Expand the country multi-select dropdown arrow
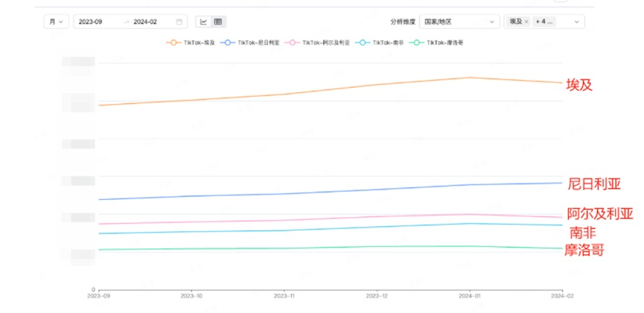644x313 pixels. (x=576, y=22)
